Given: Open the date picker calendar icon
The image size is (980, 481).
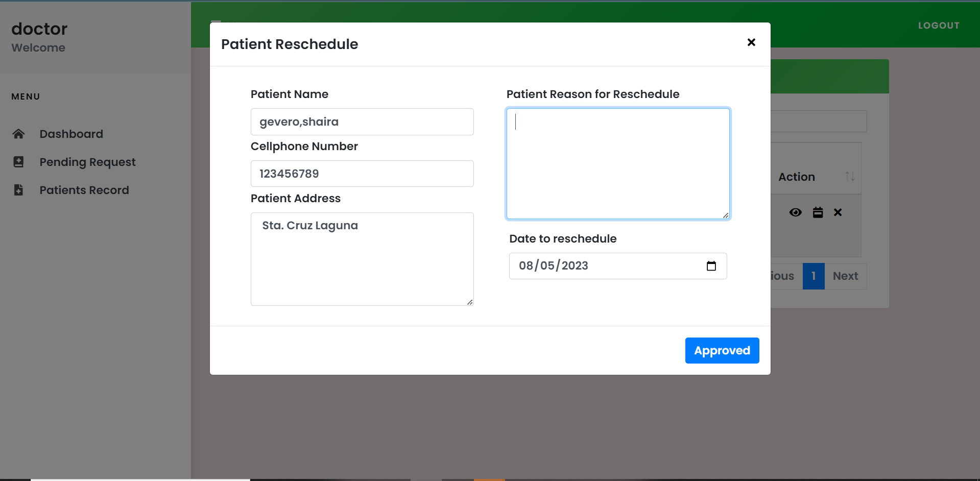Looking at the screenshot, I should [711, 266].
